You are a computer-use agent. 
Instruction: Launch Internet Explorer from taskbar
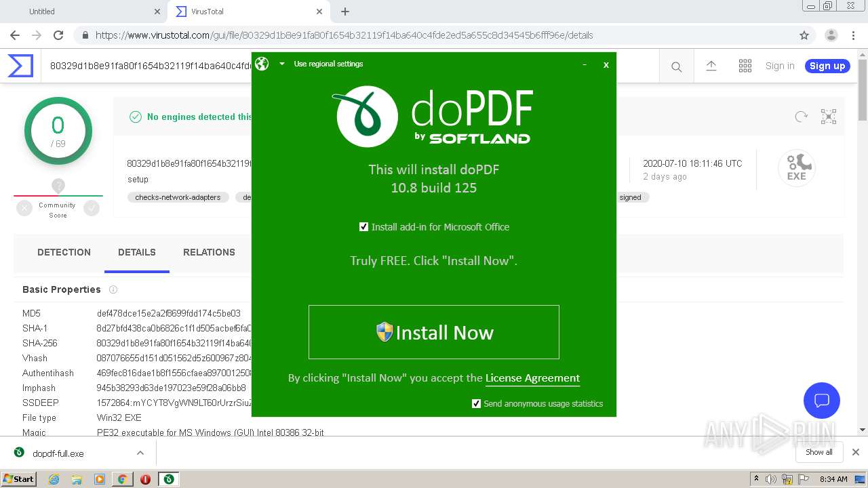coord(54,479)
